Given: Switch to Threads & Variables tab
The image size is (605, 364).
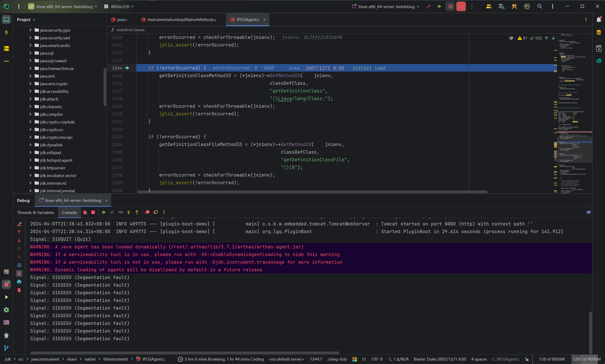Looking at the screenshot, I should click(x=36, y=212).
